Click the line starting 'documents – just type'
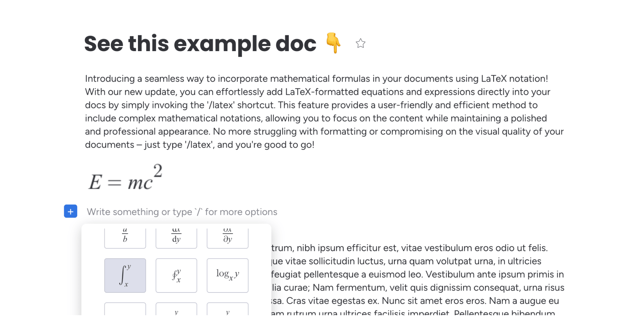This screenshot has width=644, height=325. (200, 145)
